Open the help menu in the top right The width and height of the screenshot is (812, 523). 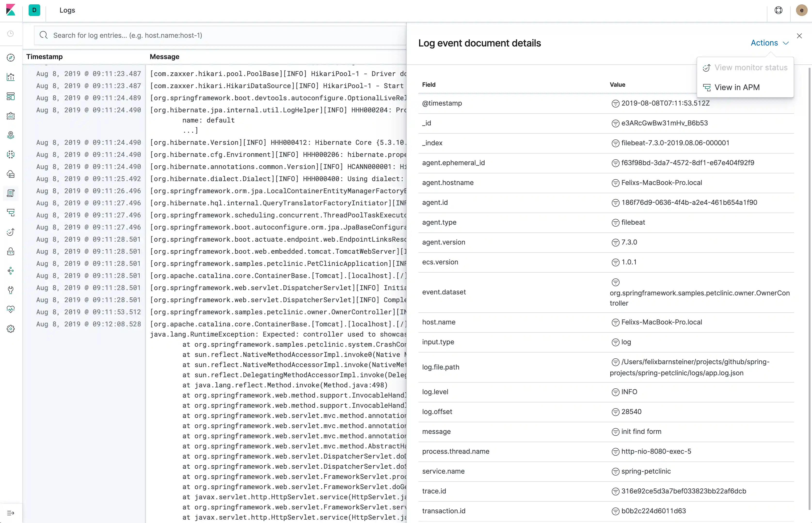coord(778,10)
